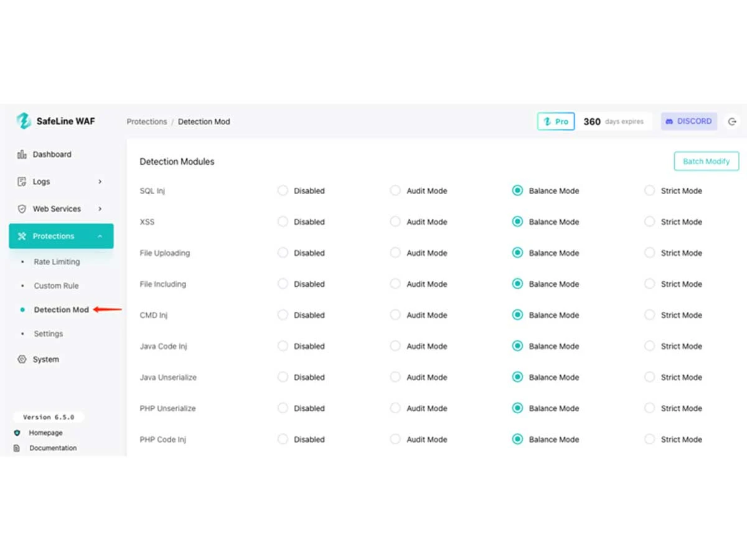
Task: Set File Uploading to Strict Mode
Action: click(x=649, y=253)
